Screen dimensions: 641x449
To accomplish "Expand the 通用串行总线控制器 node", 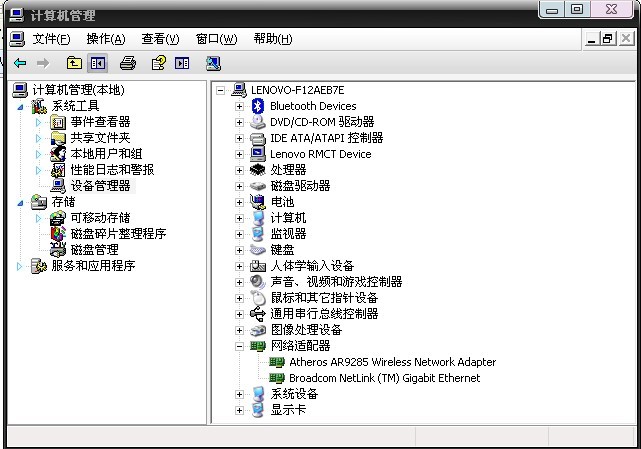I will pos(240,314).
